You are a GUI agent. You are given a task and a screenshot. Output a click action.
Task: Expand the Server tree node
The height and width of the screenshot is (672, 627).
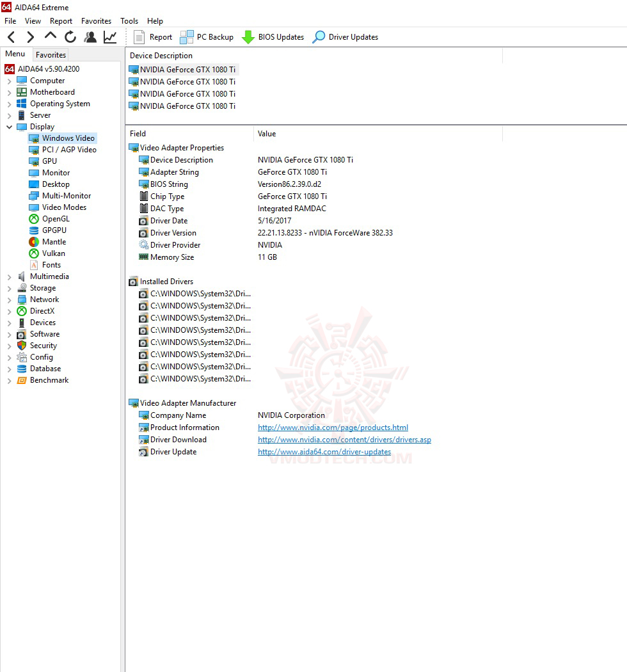[x=9, y=116]
